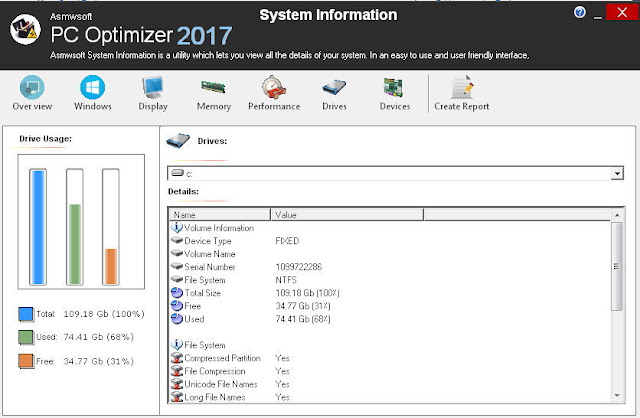Click the icon beside Unicode File Names

pyautogui.click(x=177, y=384)
